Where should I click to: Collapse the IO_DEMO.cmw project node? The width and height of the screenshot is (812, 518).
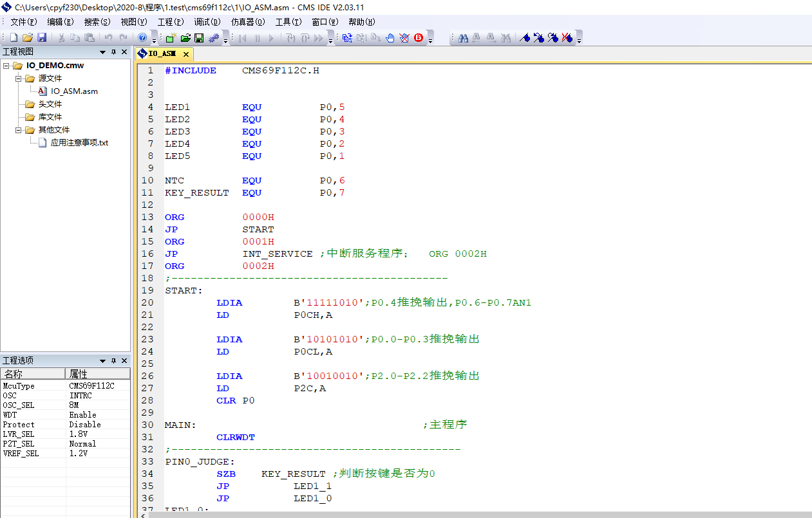pyautogui.click(x=6, y=66)
